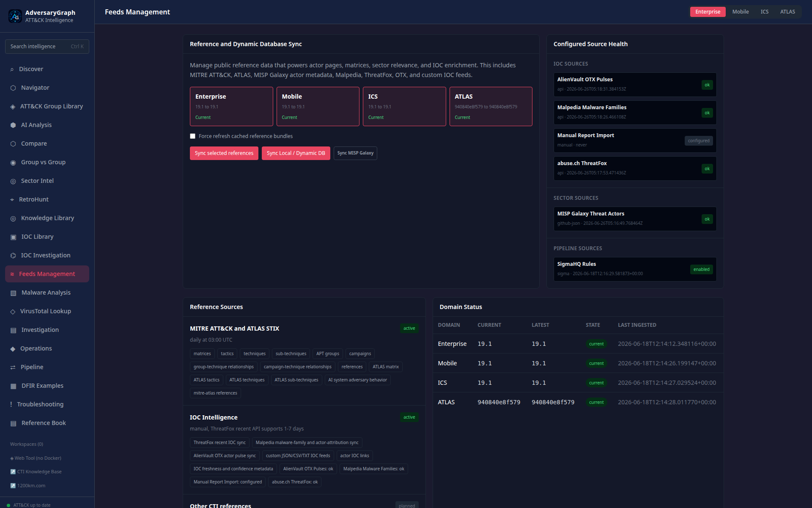The width and height of the screenshot is (812, 508).
Task: Select the Mobile reference card
Action: pos(318,107)
